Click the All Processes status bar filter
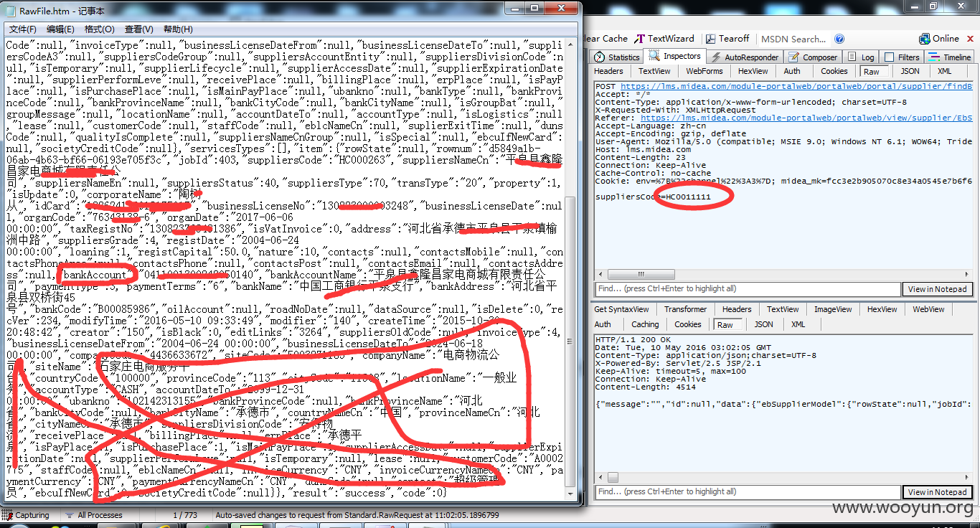This screenshot has height=528, width=980. pyautogui.click(x=93, y=515)
